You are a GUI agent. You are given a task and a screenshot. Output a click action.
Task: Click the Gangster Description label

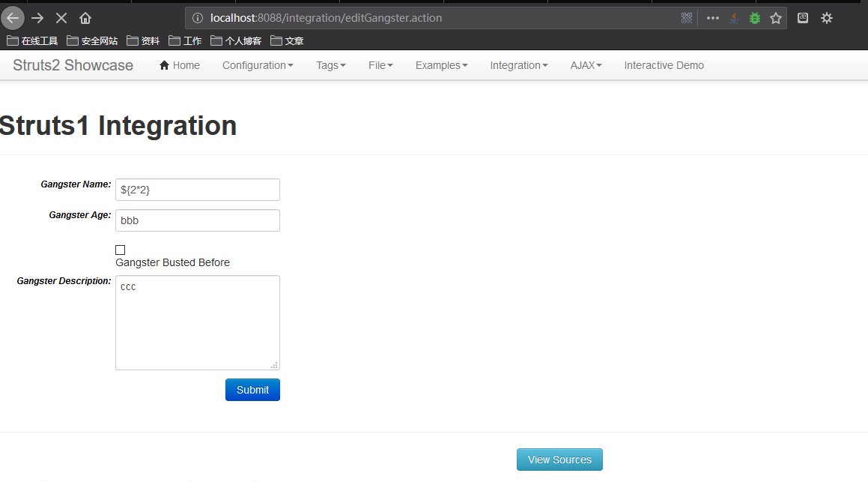click(x=64, y=281)
